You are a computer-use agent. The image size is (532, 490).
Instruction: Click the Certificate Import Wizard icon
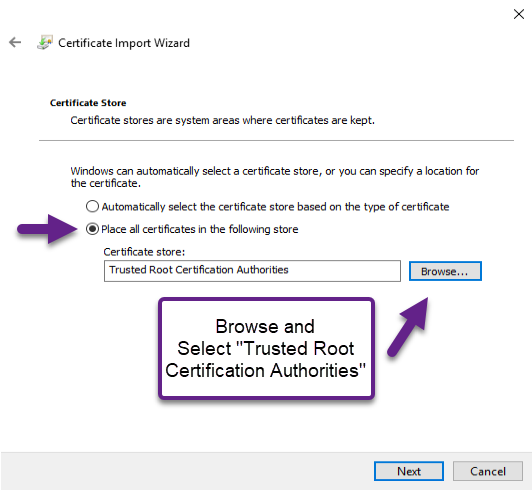(45, 42)
